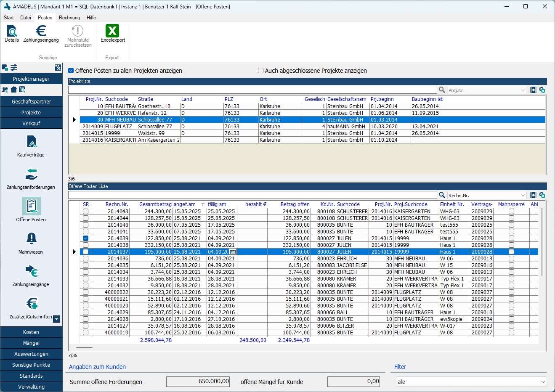Uncheck SR checkbox for invoice 2014039

pos(86,238)
